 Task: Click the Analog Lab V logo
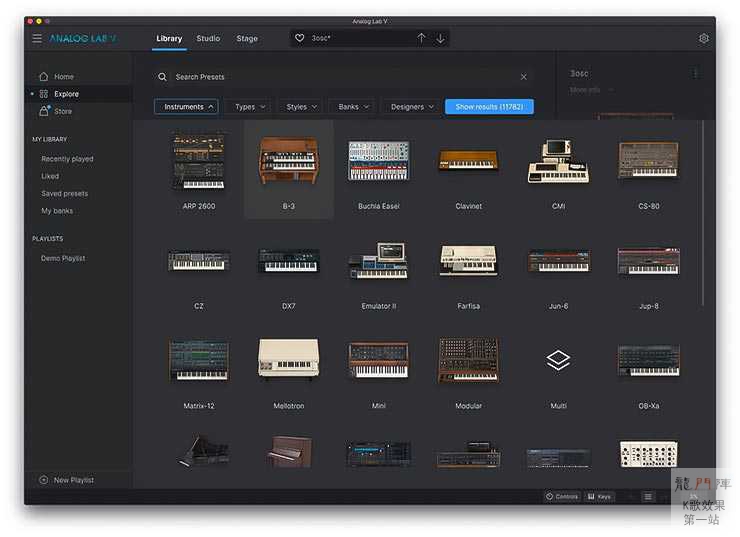(83, 38)
